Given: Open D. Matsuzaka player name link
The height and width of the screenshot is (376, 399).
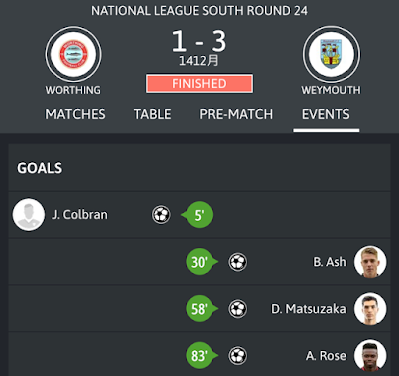Looking at the screenshot, I should (309, 309).
